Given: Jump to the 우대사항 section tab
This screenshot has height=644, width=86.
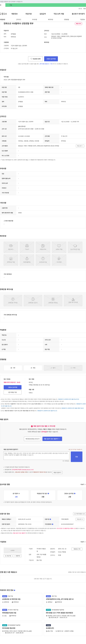Looking at the screenshot, I should (x=34, y=19).
